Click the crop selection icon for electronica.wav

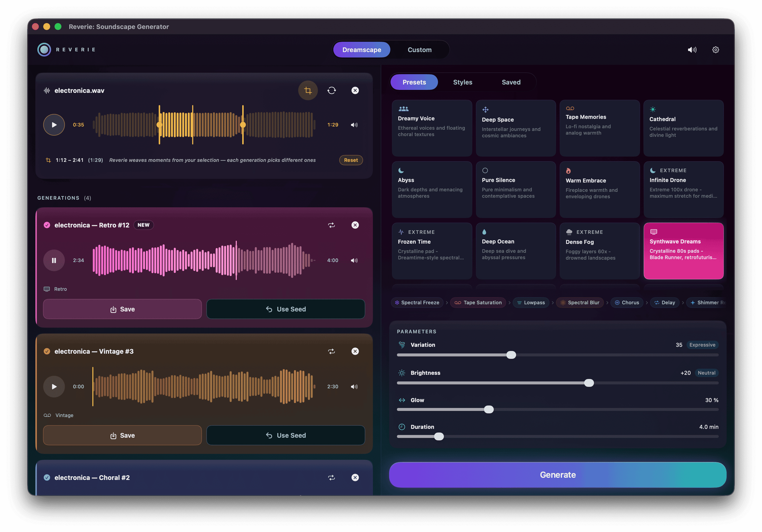click(x=308, y=90)
